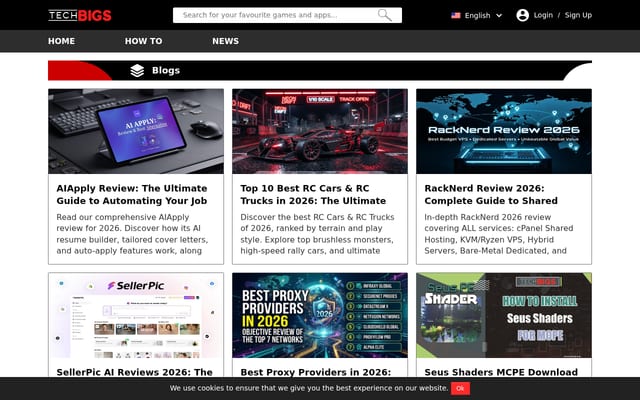640x400 pixels.
Task: Click the user account avatar icon
Action: 522,16
